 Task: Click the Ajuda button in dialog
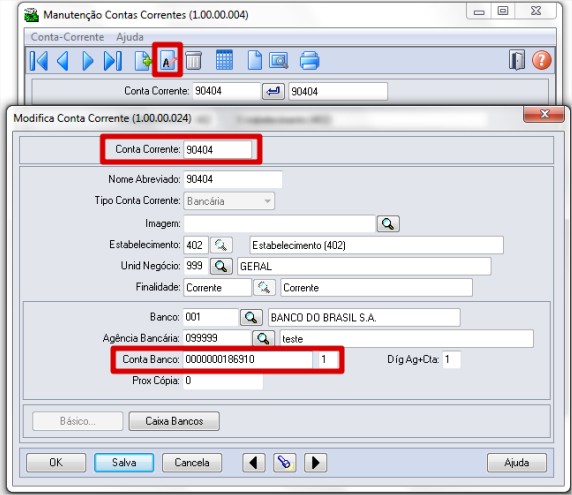[517, 463]
